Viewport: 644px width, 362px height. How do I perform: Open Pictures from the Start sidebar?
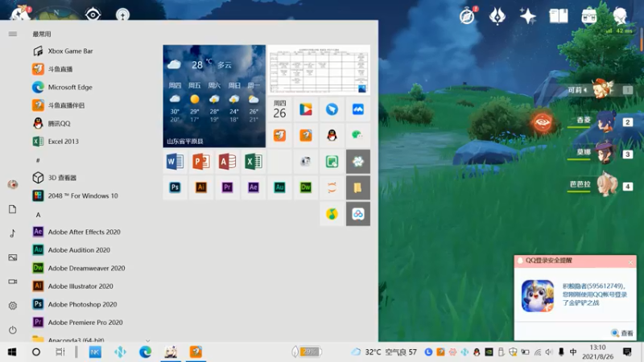[13, 257]
